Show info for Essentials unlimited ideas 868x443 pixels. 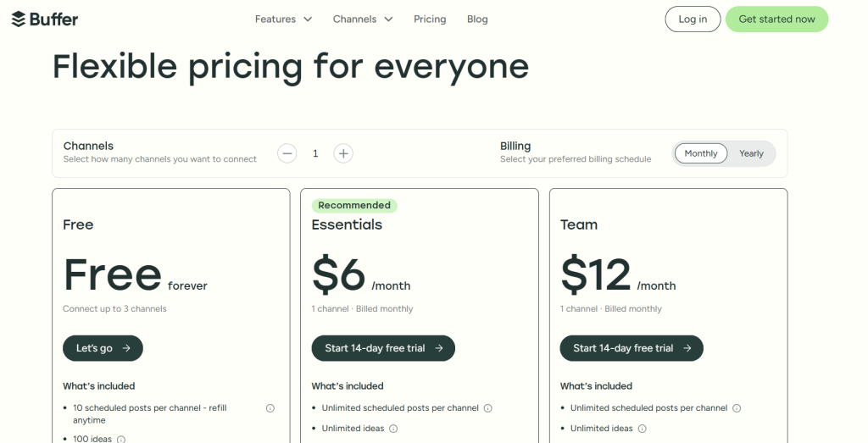point(393,429)
